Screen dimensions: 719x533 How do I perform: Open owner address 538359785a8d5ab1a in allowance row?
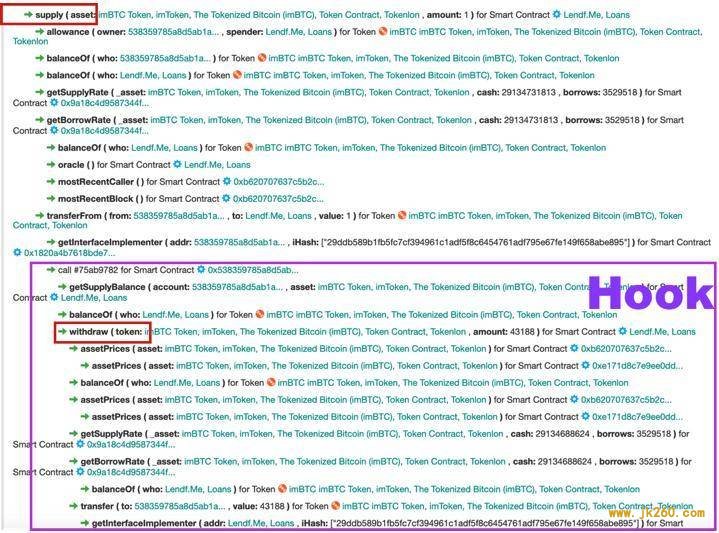tap(173, 32)
